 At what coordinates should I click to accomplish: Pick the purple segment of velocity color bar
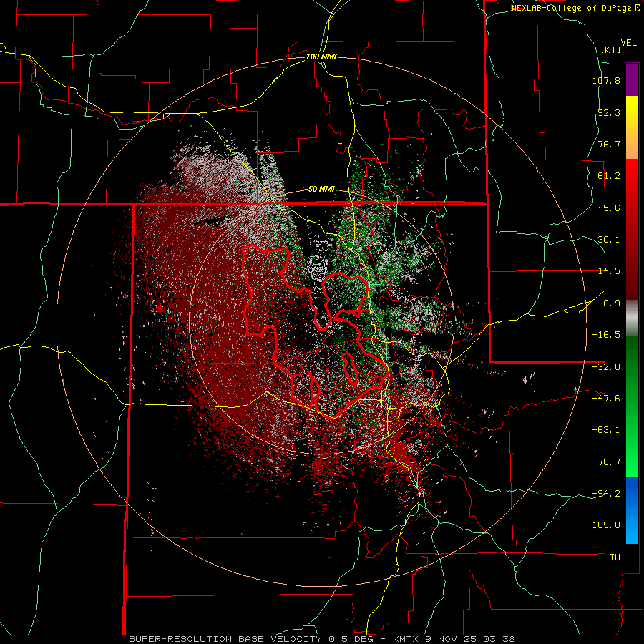[632, 79]
